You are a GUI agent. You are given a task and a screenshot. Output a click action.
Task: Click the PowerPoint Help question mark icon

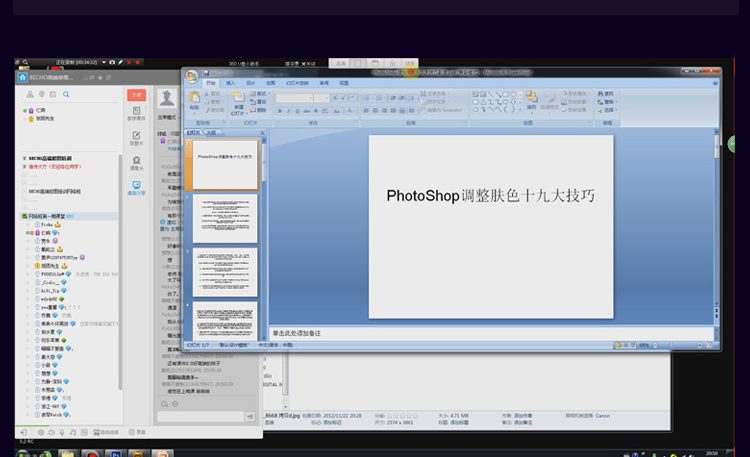(716, 83)
